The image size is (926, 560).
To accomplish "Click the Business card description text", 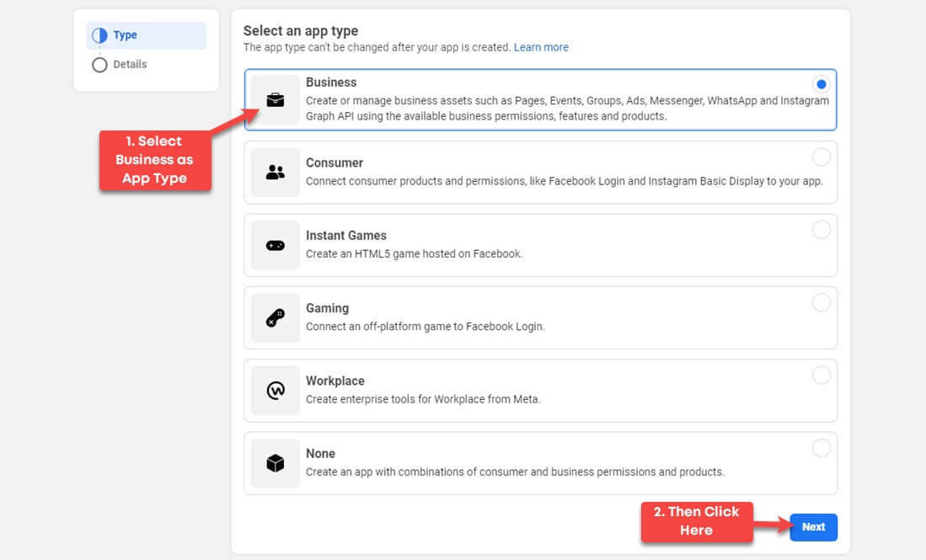I will (568, 109).
